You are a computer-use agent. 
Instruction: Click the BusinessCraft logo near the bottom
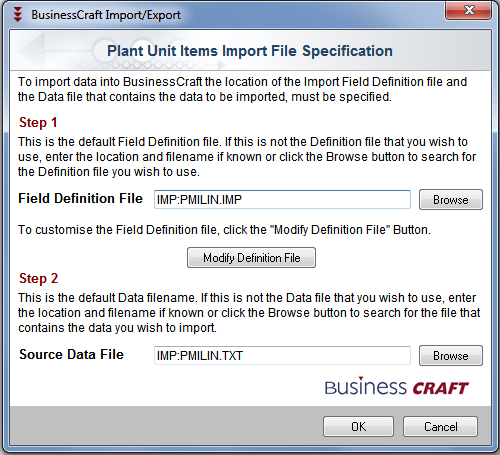(x=397, y=387)
